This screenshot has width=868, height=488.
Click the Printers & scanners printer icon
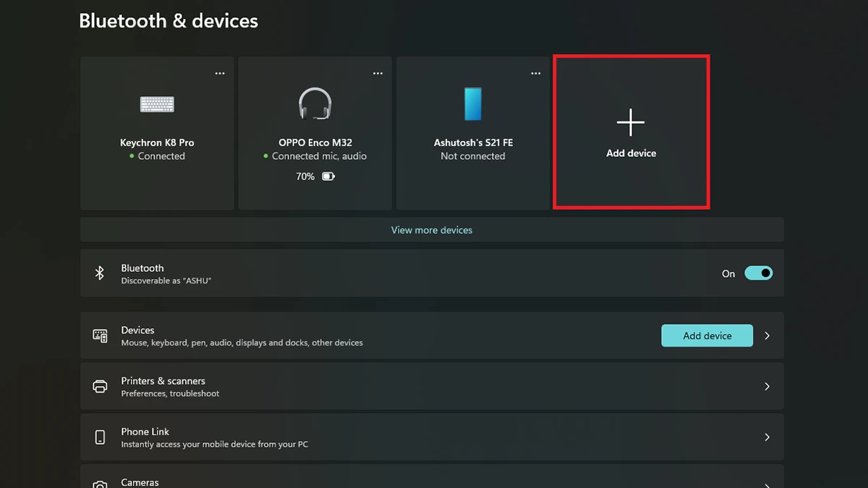(x=100, y=386)
